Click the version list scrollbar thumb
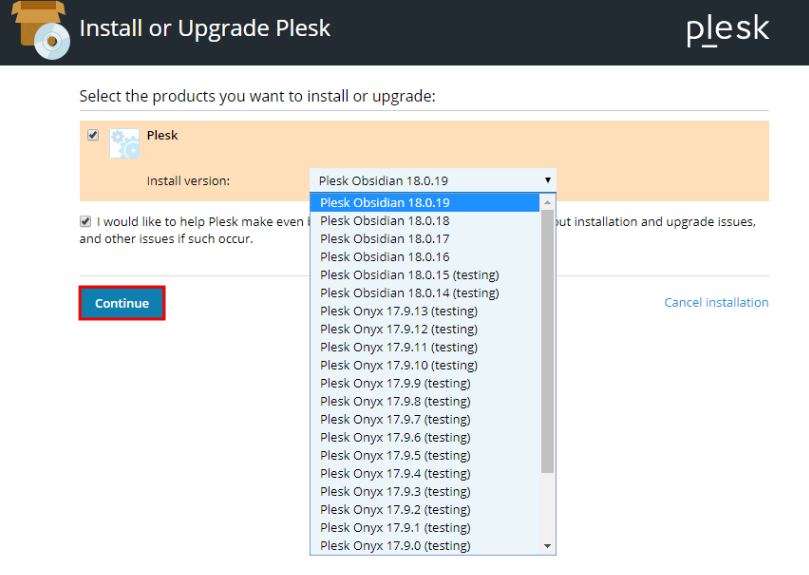Viewport: 809px width, 575px height. [x=547, y=341]
